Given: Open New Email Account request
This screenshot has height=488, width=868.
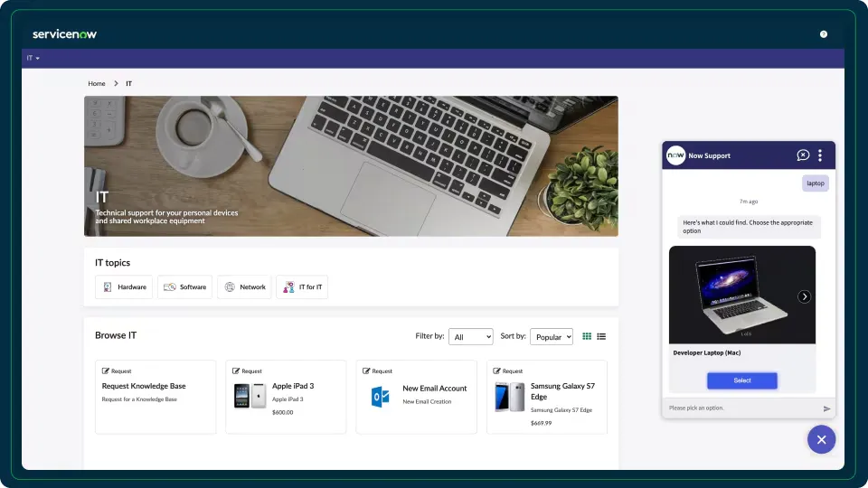Looking at the screenshot, I should tap(416, 397).
